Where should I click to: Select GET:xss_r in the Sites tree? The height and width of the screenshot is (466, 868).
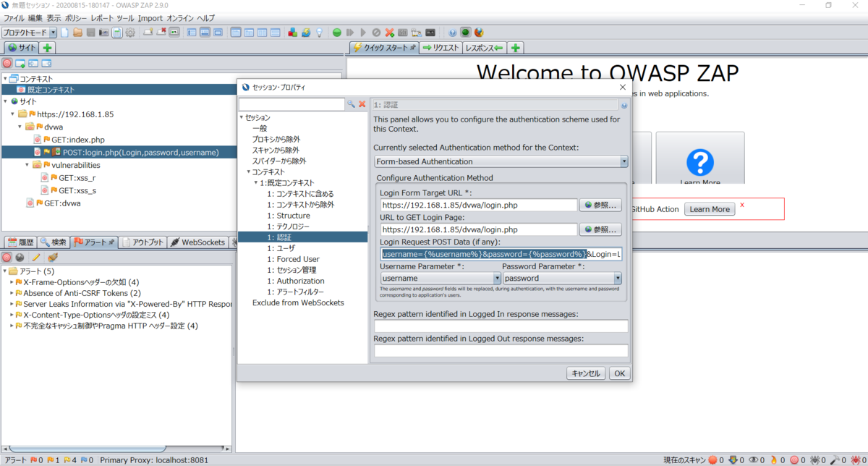pos(77,178)
